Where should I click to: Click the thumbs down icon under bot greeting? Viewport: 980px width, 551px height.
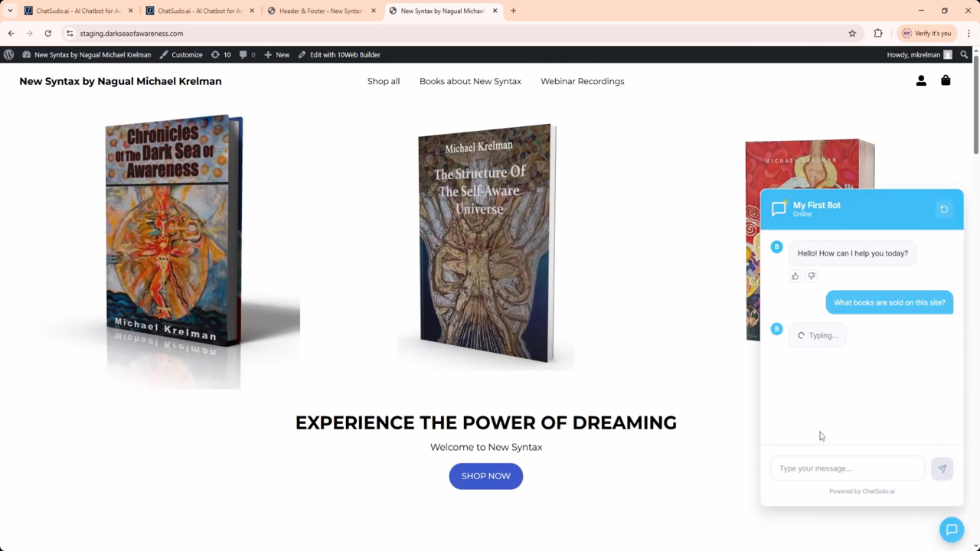[812, 276]
